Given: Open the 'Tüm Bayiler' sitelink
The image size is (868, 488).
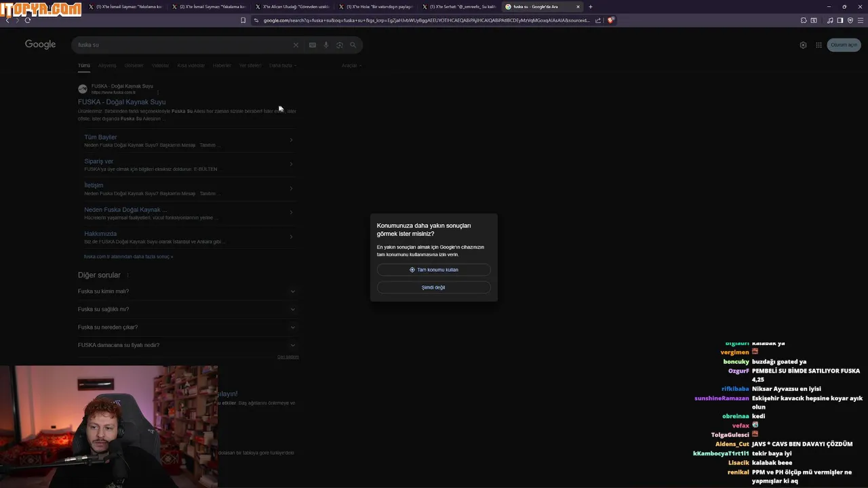Looking at the screenshot, I should pyautogui.click(x=100, y=138).
